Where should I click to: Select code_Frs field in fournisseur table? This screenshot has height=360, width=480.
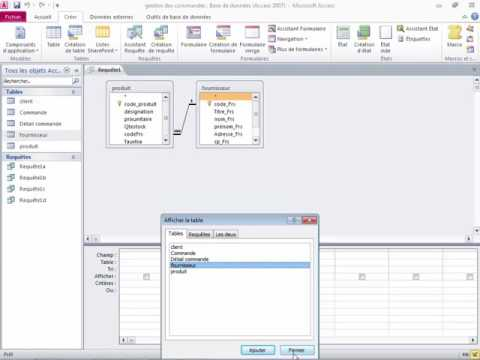[x=224, y=104]
